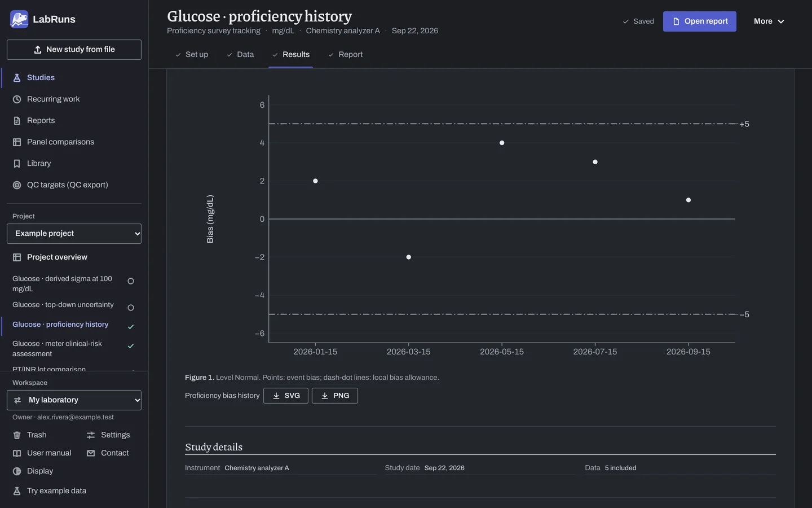Click the Owner email alex.rivera@example.test
This screenshot has height=508, width=812.
coord(76,417)
